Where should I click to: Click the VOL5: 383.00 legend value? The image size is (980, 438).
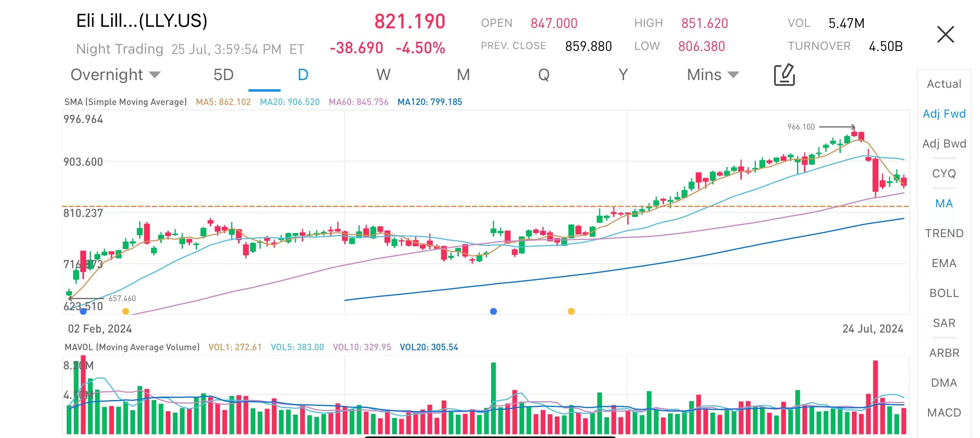point(297,347)
